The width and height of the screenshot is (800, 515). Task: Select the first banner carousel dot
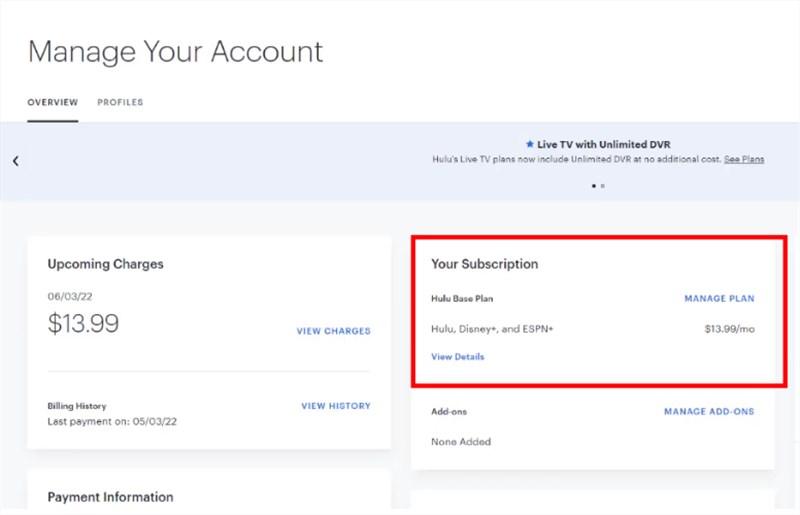click(x=593, y=186)
